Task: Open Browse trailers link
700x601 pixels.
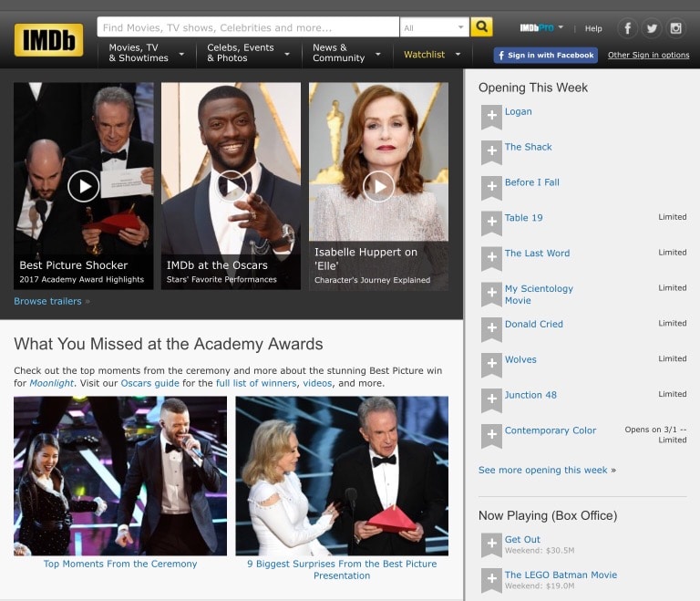Action: coord(47,301)
